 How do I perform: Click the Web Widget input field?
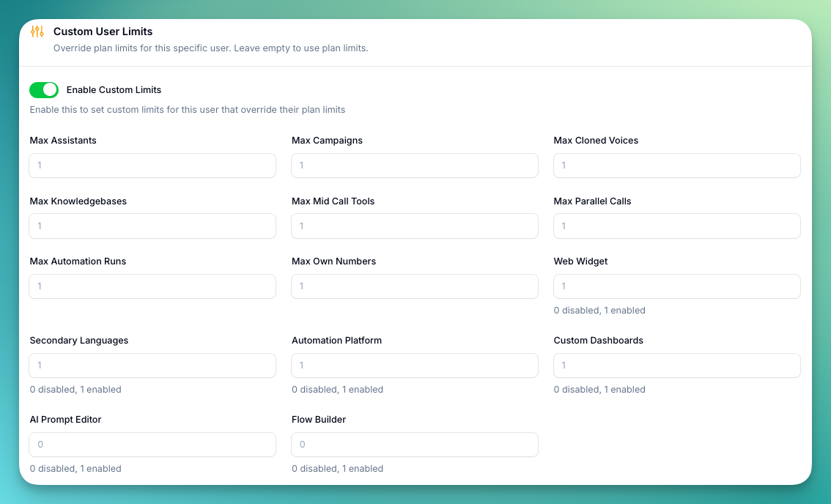(x=676, y=286)
